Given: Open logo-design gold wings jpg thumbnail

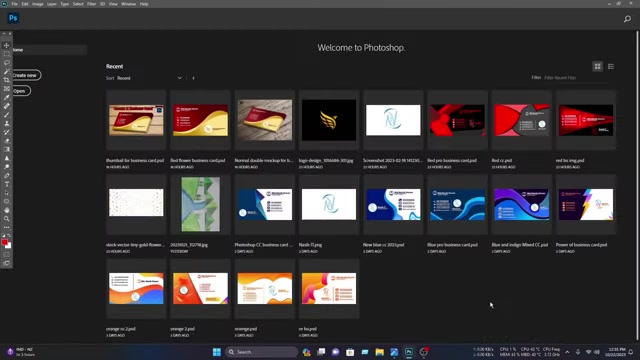Looking at the screenshot, I should pyautogui.click(x=329, y=120).
